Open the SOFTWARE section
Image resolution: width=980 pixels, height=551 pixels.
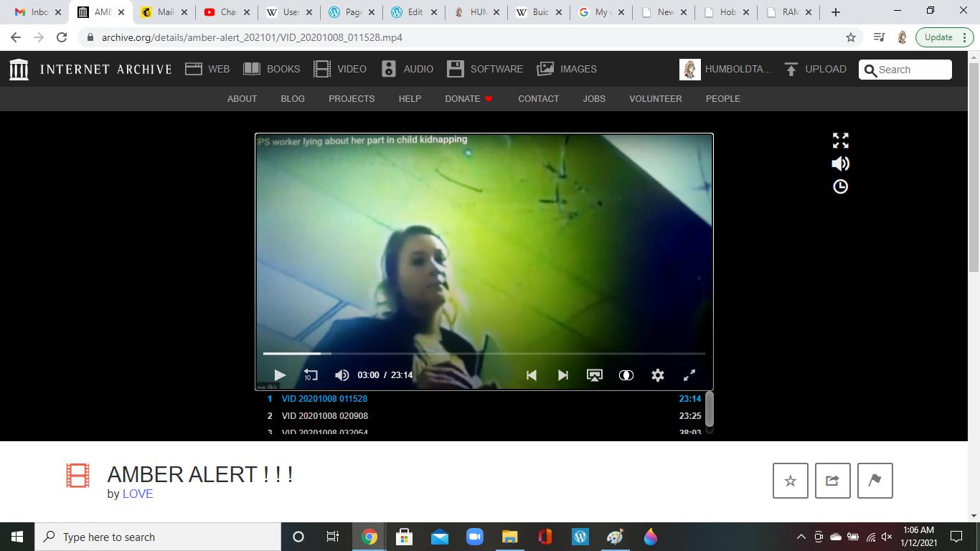[x=485, y=69]
